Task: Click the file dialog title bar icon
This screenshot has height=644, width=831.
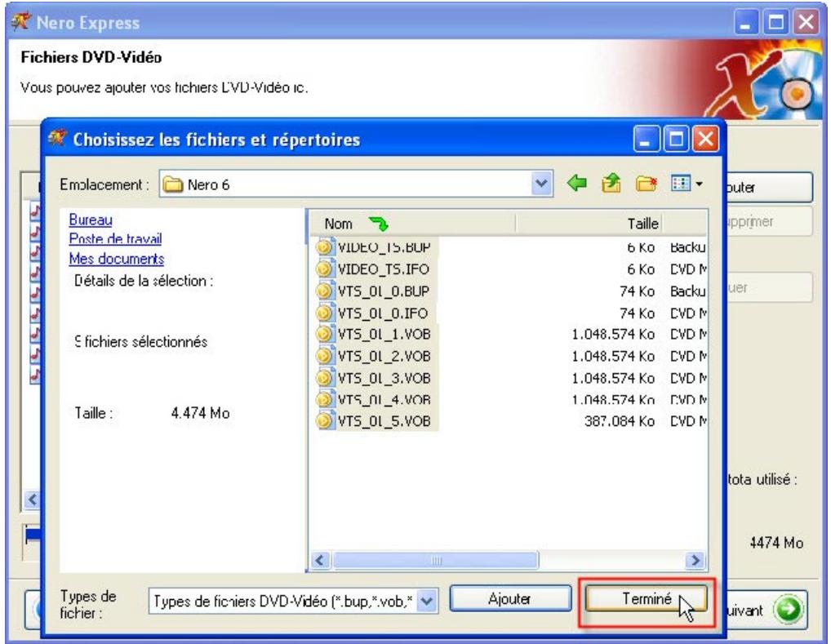Action: 57,139
